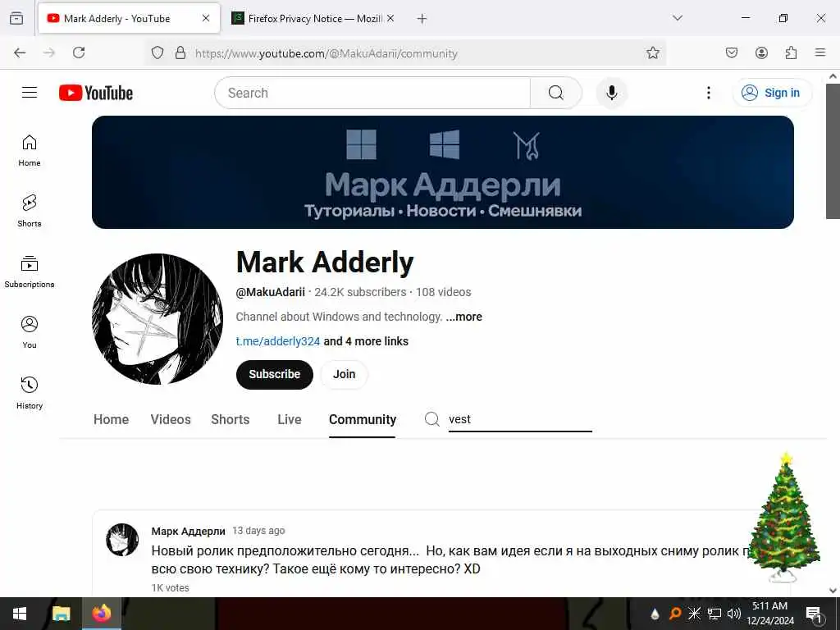Viewport: 840px width, 630px height.
Task: Show the 4 more links
Action: 366,341
